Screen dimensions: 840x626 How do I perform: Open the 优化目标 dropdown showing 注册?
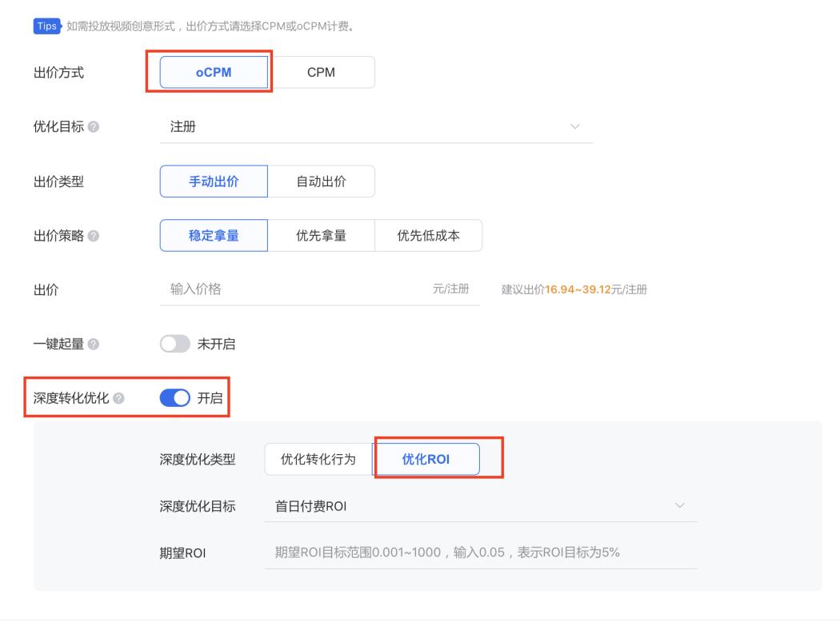point(376,127)
